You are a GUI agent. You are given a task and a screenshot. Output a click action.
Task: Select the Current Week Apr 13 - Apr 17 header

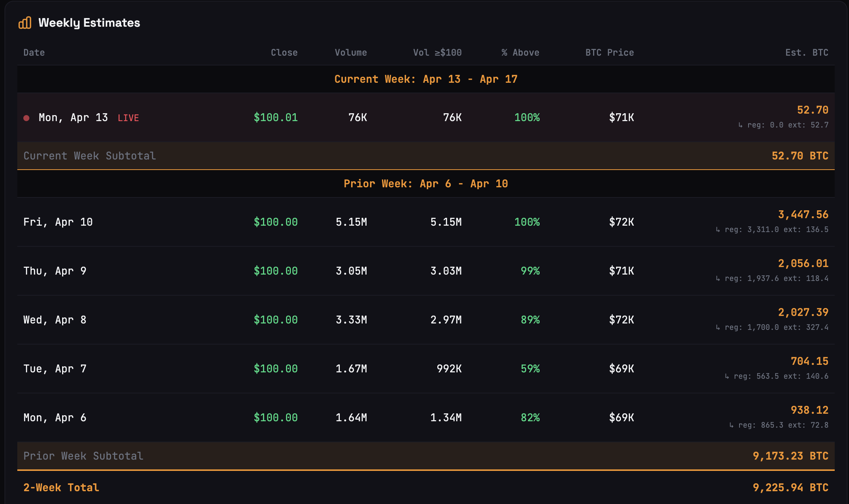coord(426,79)
